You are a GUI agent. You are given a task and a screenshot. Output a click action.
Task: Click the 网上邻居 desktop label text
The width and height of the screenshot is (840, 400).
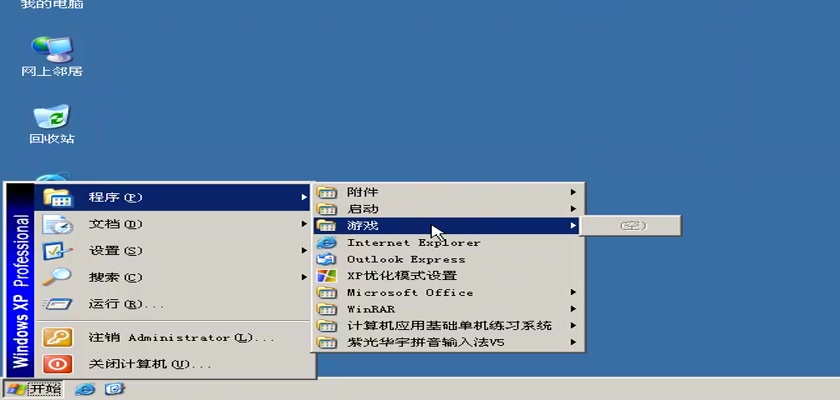tap(52, 71)
